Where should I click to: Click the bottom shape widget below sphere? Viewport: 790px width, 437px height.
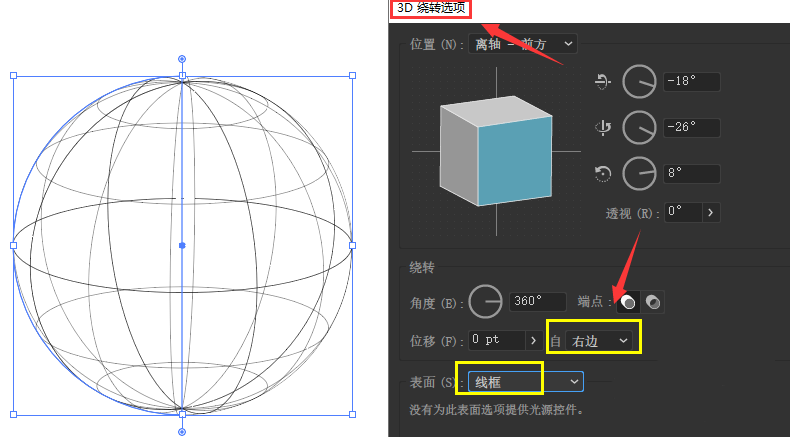pyautogui.click(x=182, y=431)
